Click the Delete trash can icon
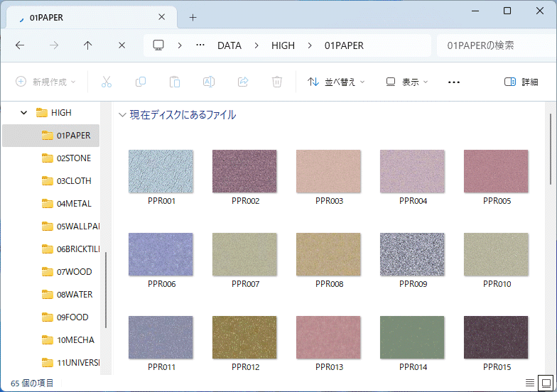The height and width of the screenshot is (392, 557). coord(277,82)
